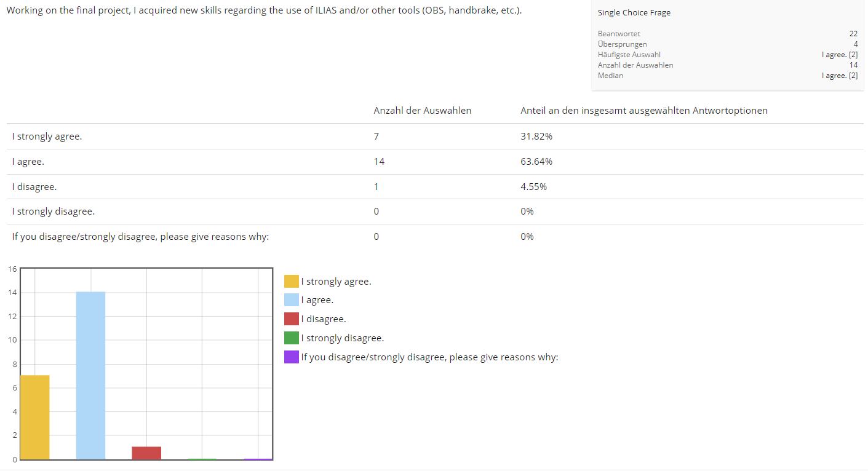Click the yellow 'I strongly agree' legend swatch
The height and width of the screenshot is (471, 868).
[291, 282]
